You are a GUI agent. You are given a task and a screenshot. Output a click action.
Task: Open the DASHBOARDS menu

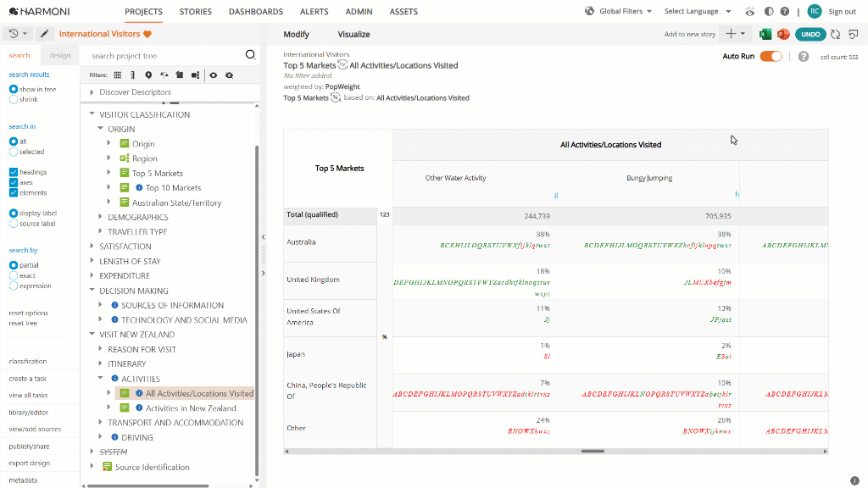click(256, 12)
